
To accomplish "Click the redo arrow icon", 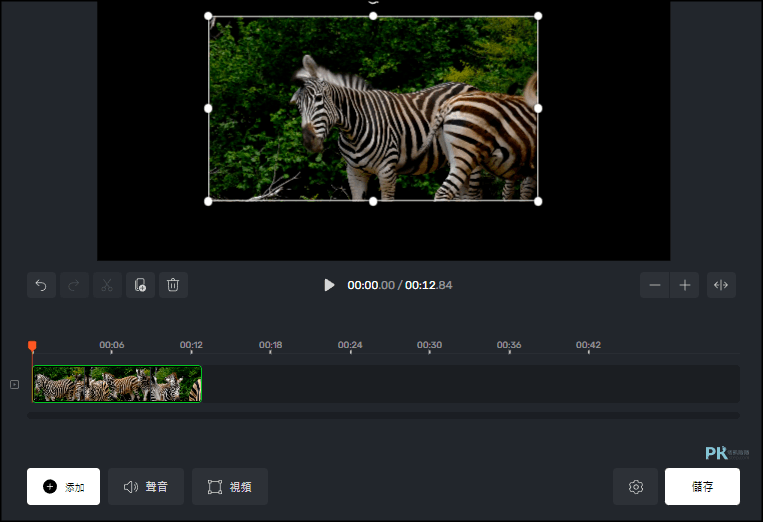I will (x=74, y=285).
